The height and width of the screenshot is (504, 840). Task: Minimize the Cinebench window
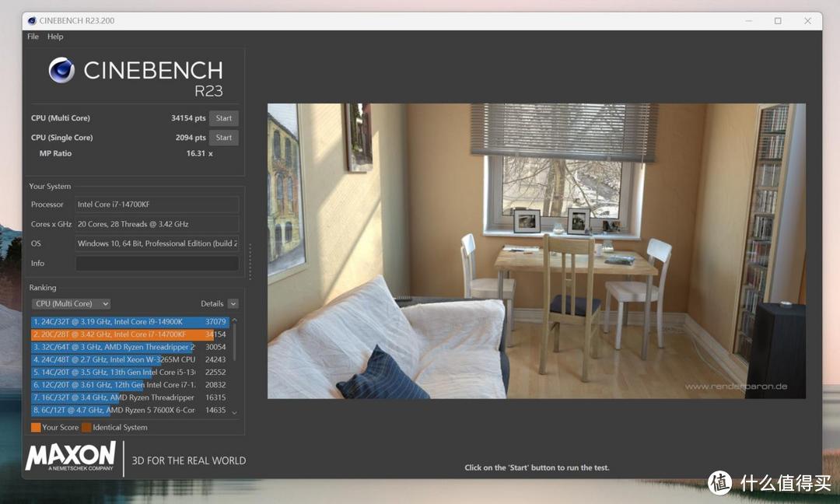point(748,21)
